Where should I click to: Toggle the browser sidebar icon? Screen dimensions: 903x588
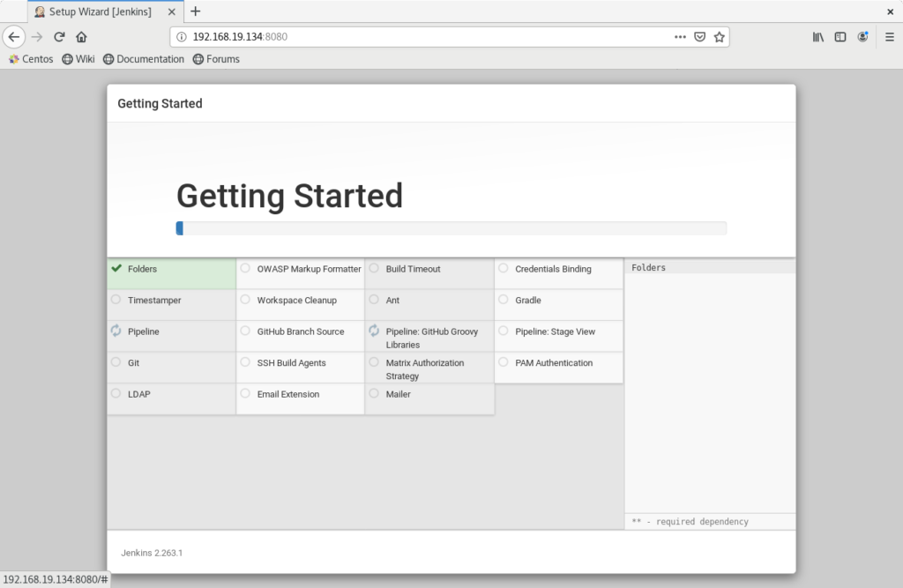tap(840, 37)
